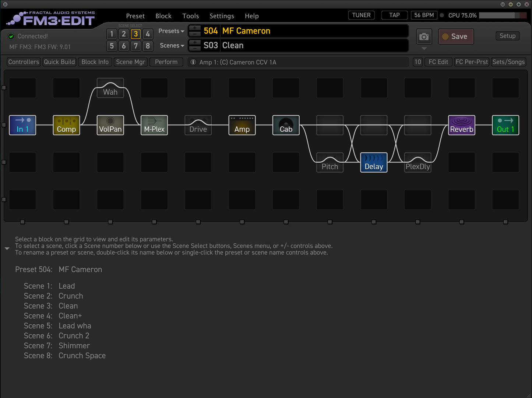Click the CPU usage meter bar
Screen dimensions: 532x398
tap(503, 15)
